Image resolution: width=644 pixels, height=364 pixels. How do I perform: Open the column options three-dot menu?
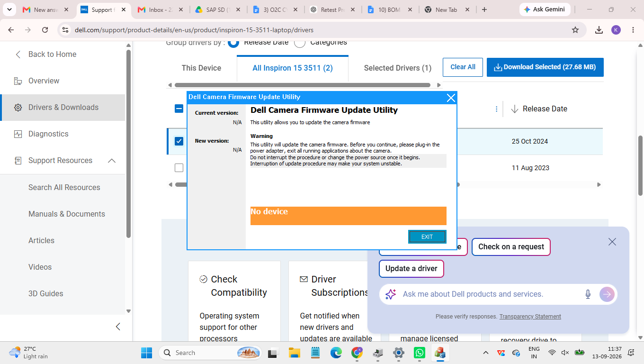point(496,109)
